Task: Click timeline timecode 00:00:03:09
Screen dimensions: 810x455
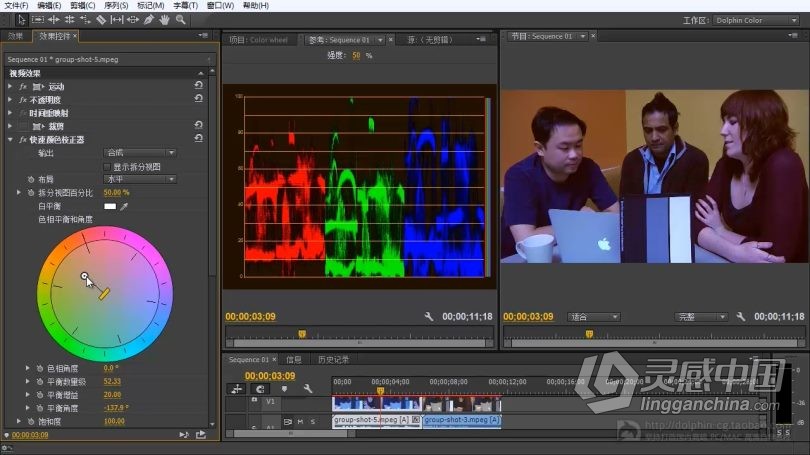Action: (270, 376)
